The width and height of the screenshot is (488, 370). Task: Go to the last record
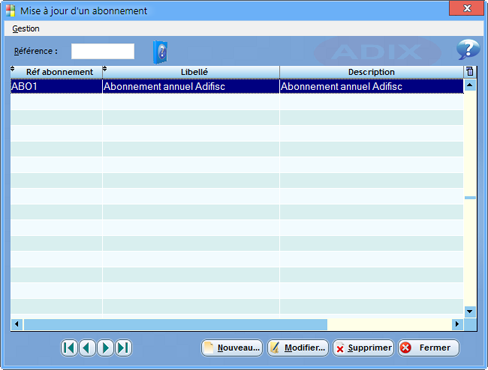click(x=123, y=348)
